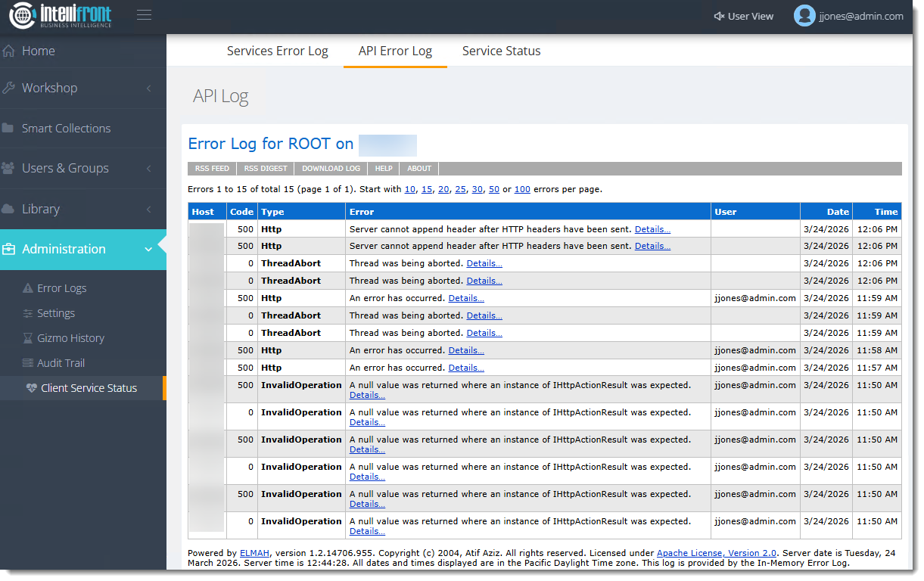Switch to Services Error Log tab

pyautogui.click(x=277, y=51)
